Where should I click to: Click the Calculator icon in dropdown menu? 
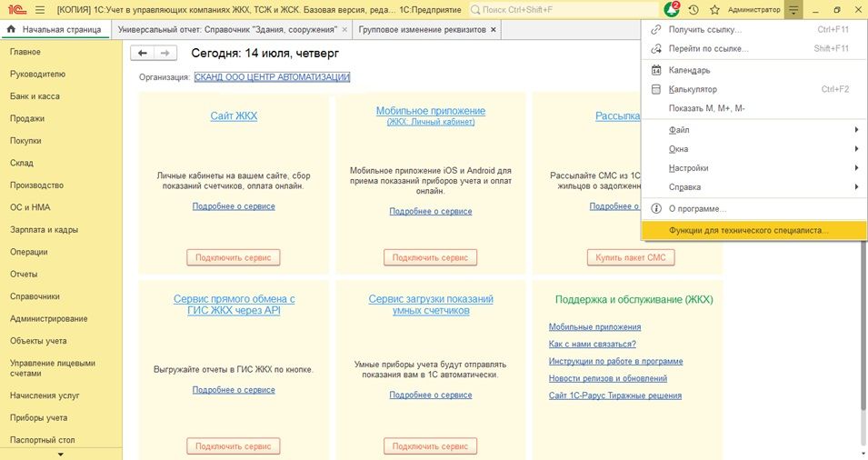(656, 89)
